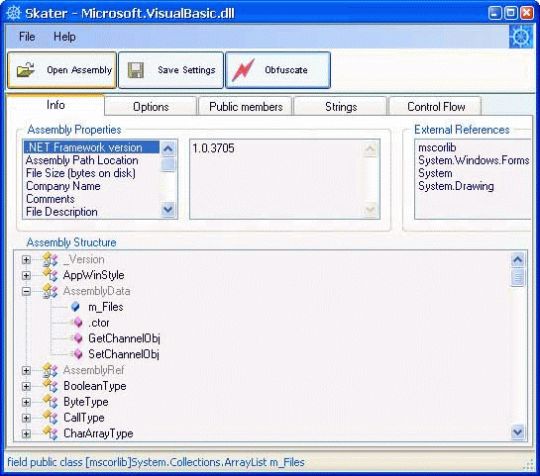The height and width of the screenshot is (476, 540).
Task: Click the class icon beside AssemblyData
Action: coord(50,291)
